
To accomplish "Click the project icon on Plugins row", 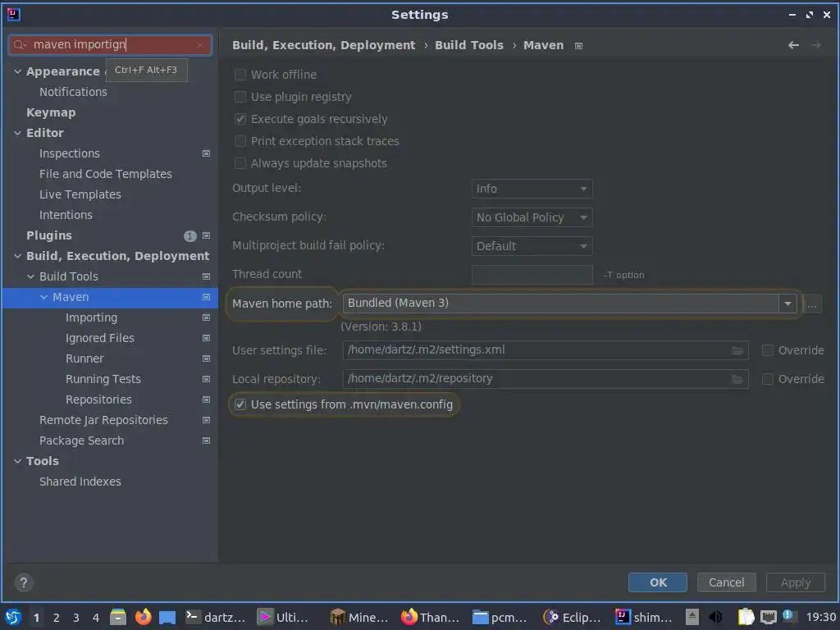I will 206,235.
